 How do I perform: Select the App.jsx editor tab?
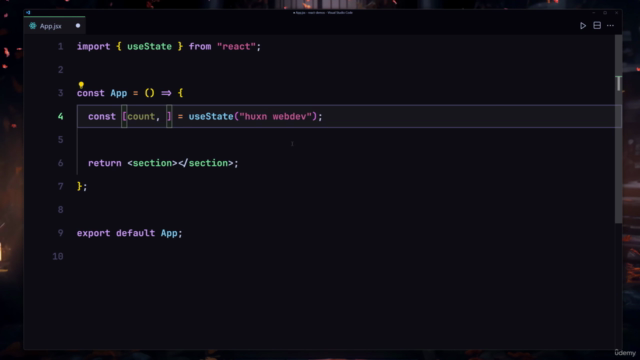click(55, 26)
